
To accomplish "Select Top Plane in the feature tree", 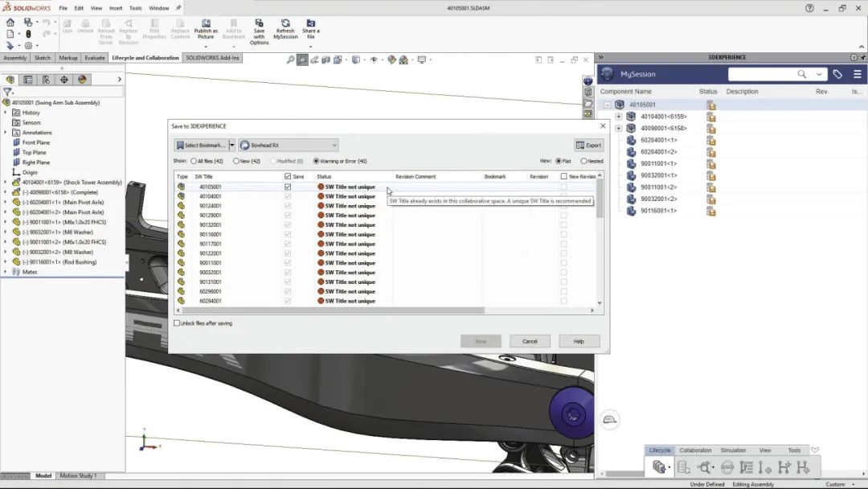I will [x=35, y=152].
